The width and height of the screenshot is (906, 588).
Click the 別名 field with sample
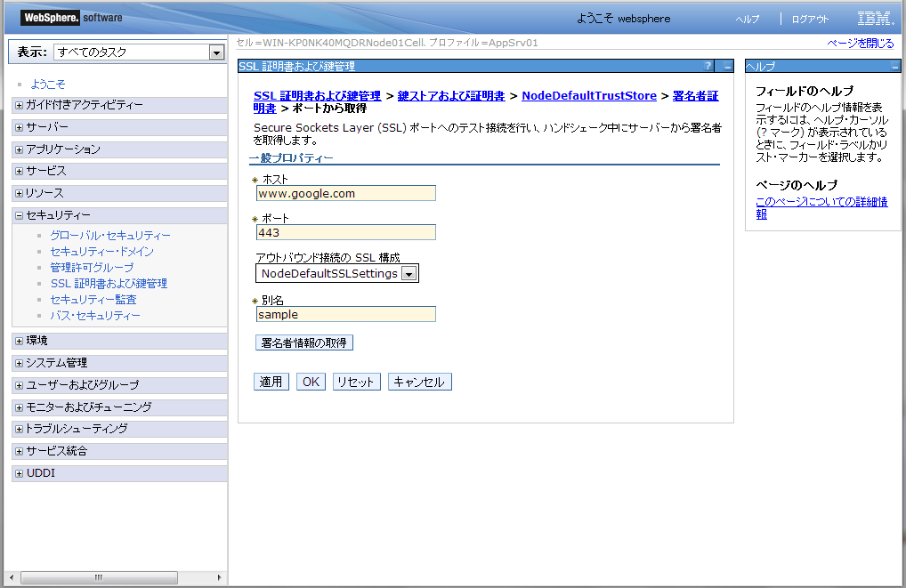tap(345, 314)
